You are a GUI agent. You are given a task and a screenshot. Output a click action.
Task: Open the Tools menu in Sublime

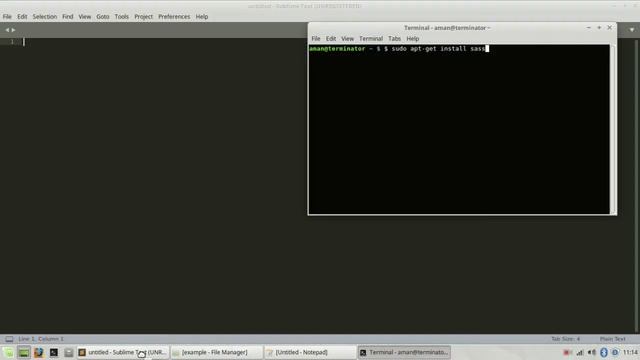pos(121,17)
